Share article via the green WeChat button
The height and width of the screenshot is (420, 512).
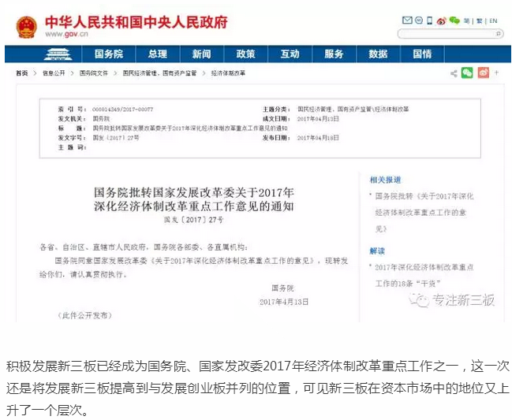[x=467, y=72]
